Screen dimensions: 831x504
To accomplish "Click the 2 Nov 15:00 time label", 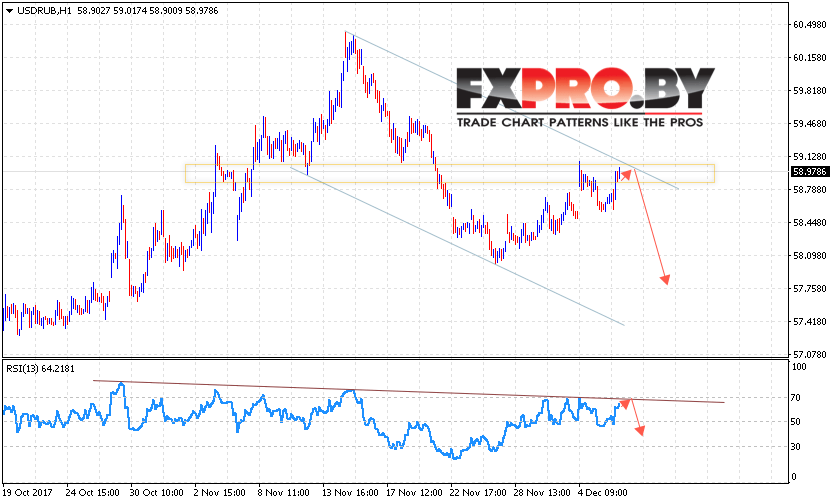I will (220, 493).
